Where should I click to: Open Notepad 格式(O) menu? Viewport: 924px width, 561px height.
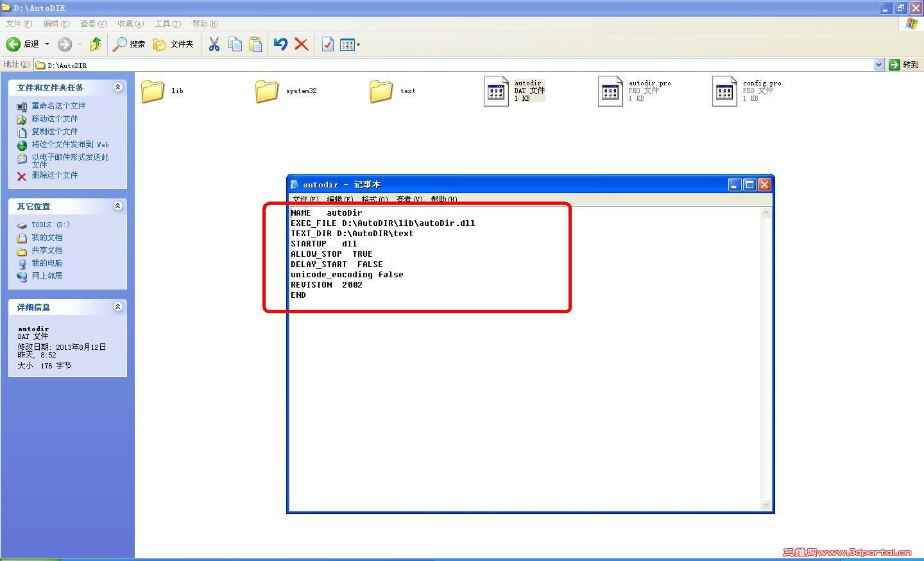375,199
